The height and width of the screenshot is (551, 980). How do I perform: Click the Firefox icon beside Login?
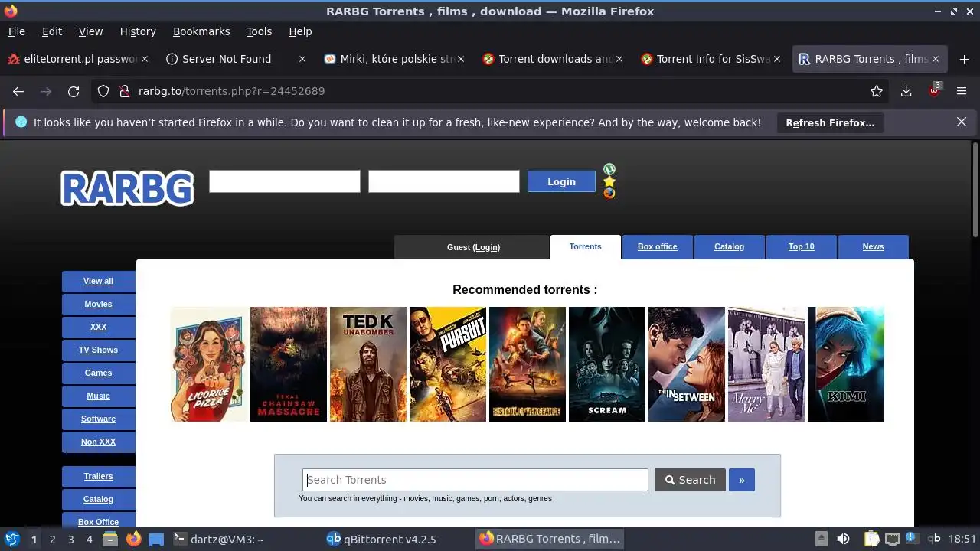click(x=609, y=193)
